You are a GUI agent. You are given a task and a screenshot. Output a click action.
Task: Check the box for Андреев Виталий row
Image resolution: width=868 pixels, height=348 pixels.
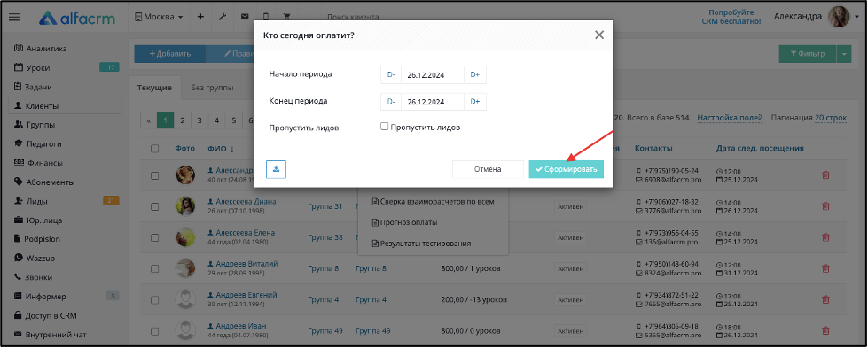coord(155,269)
